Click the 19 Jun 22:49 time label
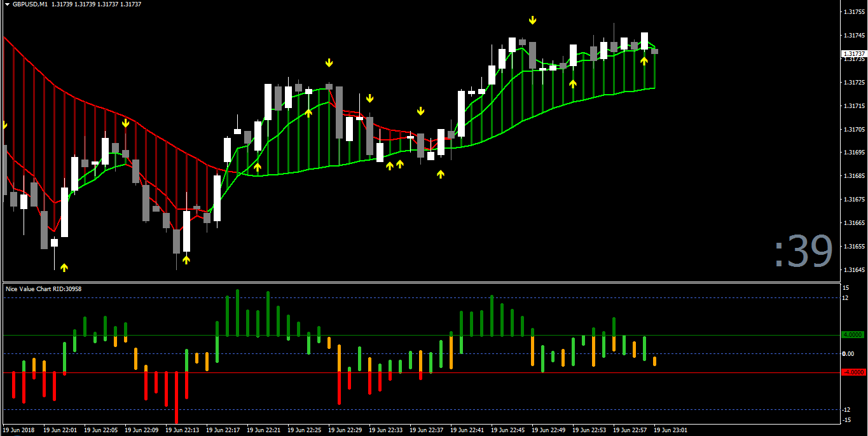 click(x=548, y=430)
